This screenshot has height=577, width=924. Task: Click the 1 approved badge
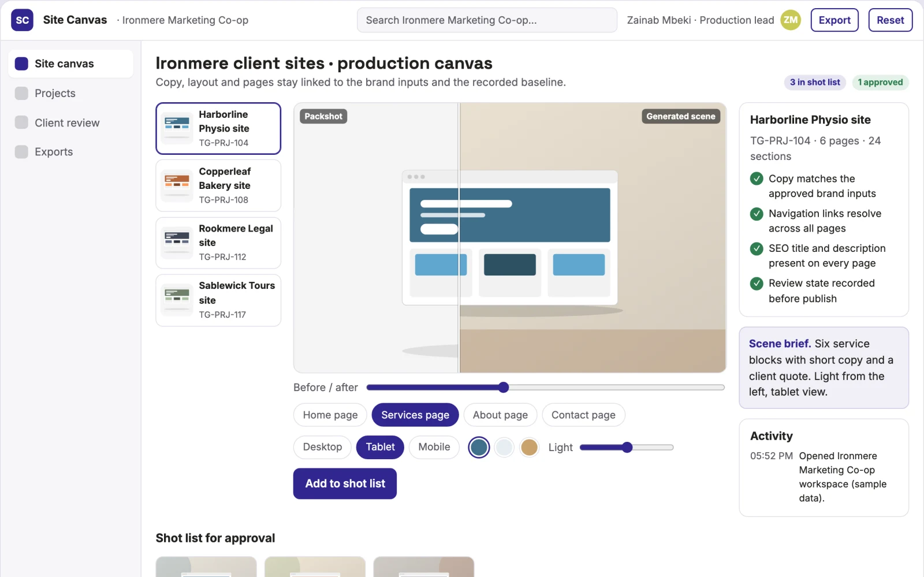tap(880, 82)
